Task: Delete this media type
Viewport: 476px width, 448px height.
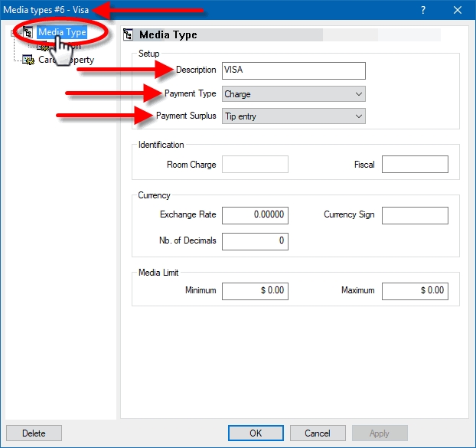Action: (34, 433)
